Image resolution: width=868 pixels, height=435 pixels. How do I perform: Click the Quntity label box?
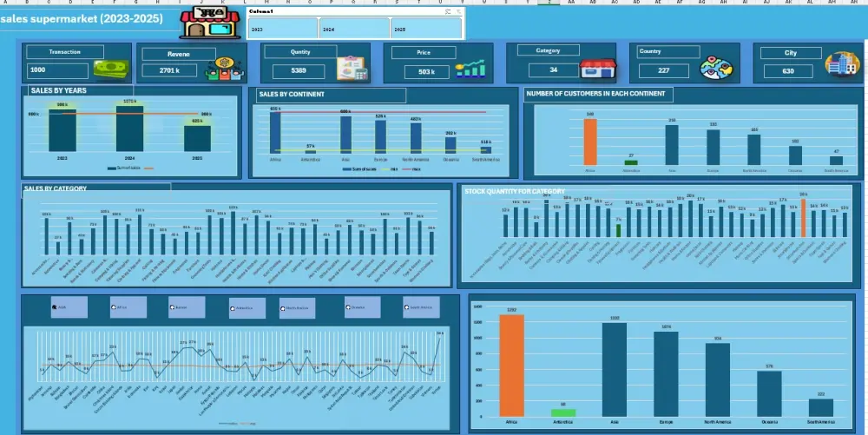click(300, 52)
